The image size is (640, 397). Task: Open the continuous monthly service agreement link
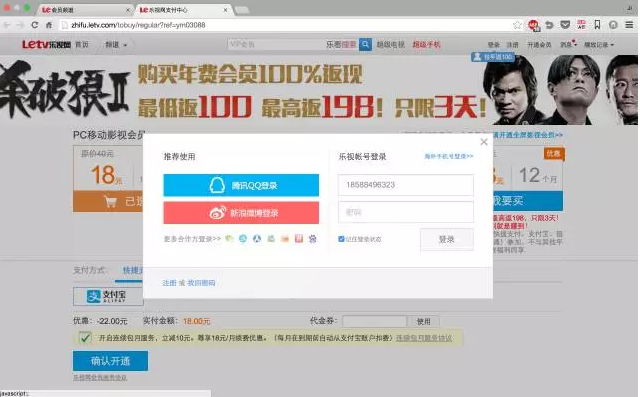[424, 338]
